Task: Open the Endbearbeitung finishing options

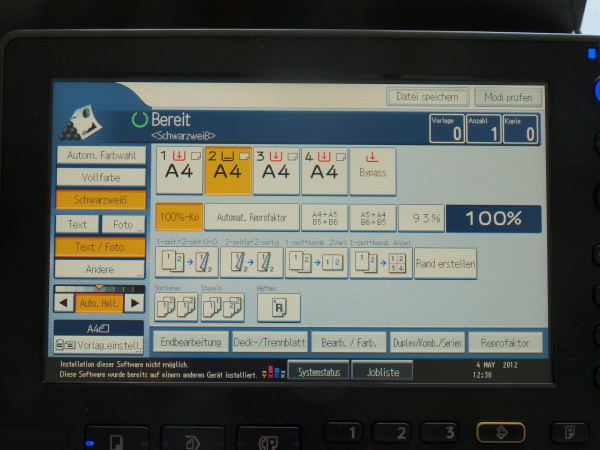Action: [x=190, y=342]
